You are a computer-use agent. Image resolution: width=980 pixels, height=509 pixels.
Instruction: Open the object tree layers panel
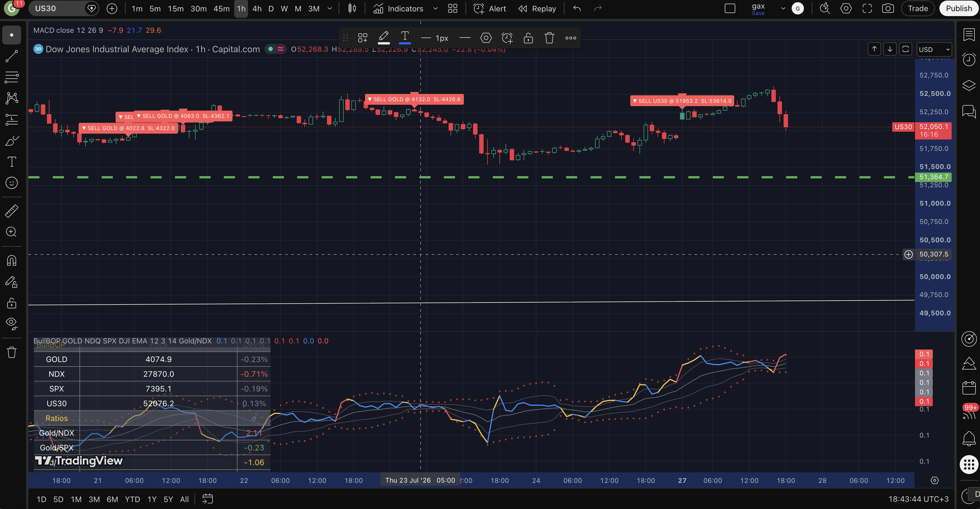click(x=969, y=85)
